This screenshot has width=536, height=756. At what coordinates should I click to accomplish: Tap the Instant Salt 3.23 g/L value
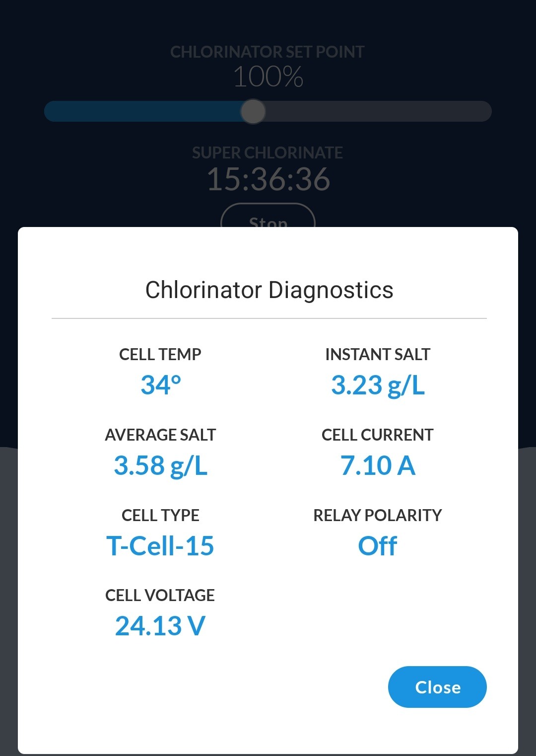pyautogui.click(x=378, y=385)
